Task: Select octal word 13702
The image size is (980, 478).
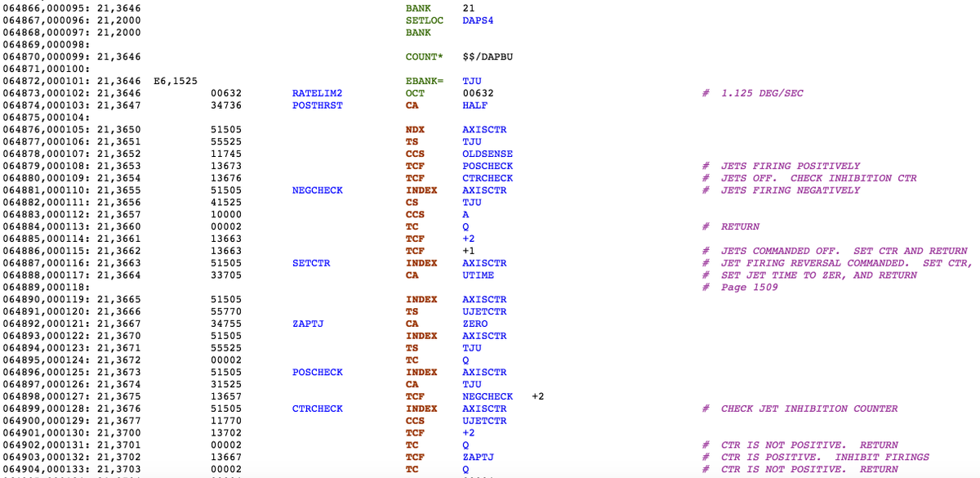Action: click(226, 433)
